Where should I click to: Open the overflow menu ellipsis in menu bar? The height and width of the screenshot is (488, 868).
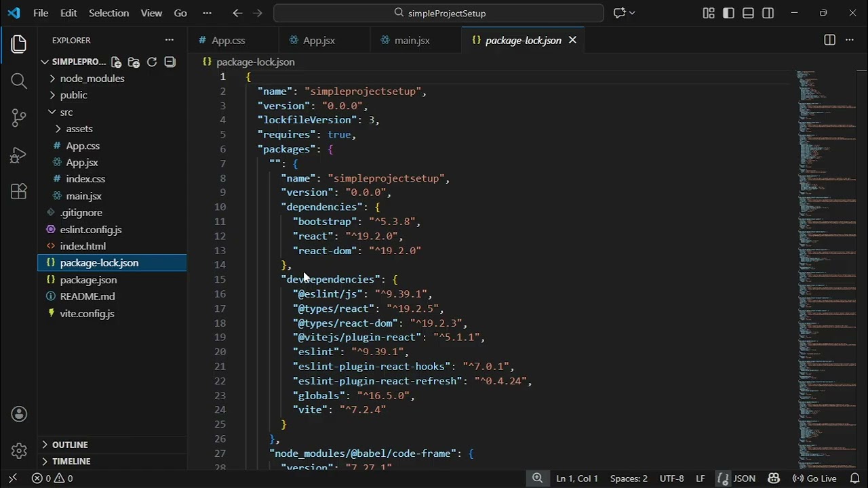click(x=208, y=13)
